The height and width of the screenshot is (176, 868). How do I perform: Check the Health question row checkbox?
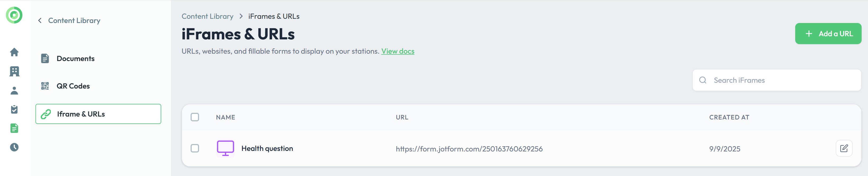195,149
